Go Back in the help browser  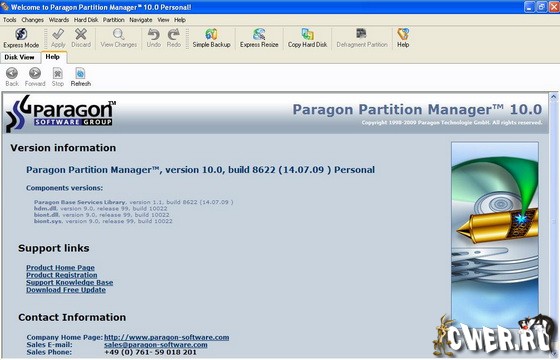12,77
